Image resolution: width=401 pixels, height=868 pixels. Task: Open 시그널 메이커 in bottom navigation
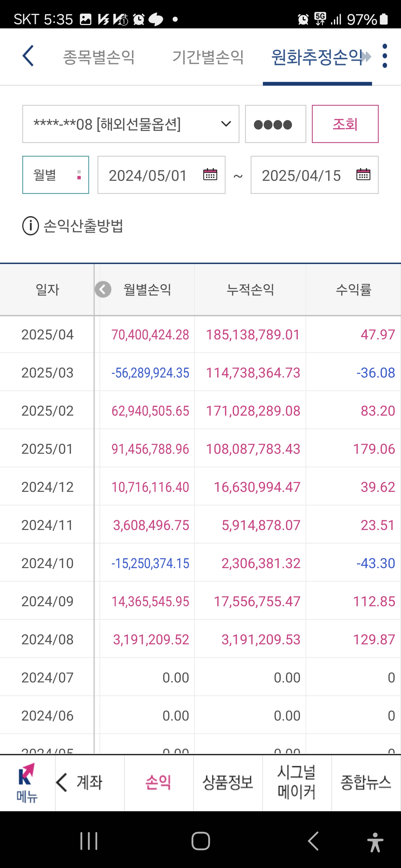click(x=297, y=782)
